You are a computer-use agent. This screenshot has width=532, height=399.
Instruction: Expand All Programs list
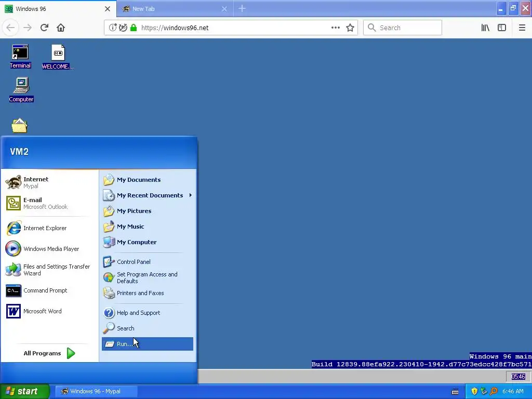tap(49, 353)
